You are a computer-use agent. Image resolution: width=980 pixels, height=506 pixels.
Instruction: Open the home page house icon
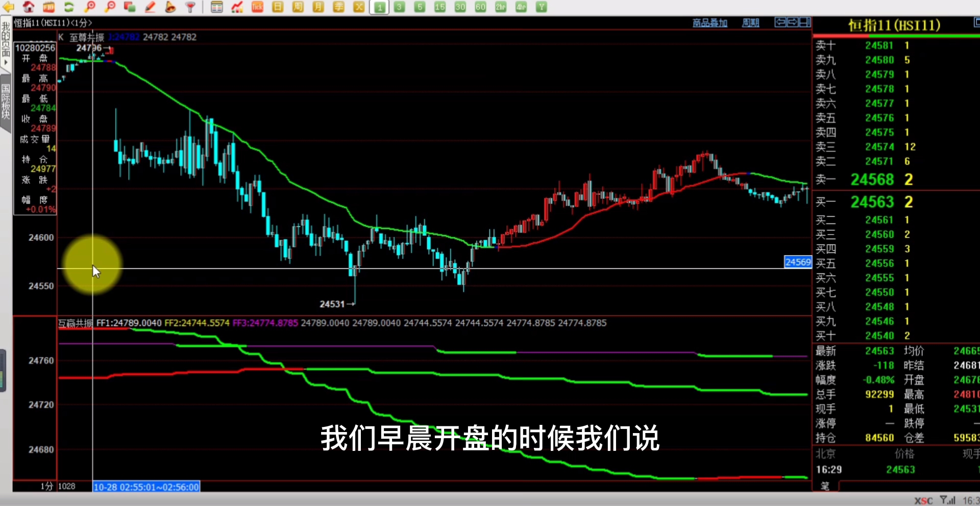[x=29, y=7]
